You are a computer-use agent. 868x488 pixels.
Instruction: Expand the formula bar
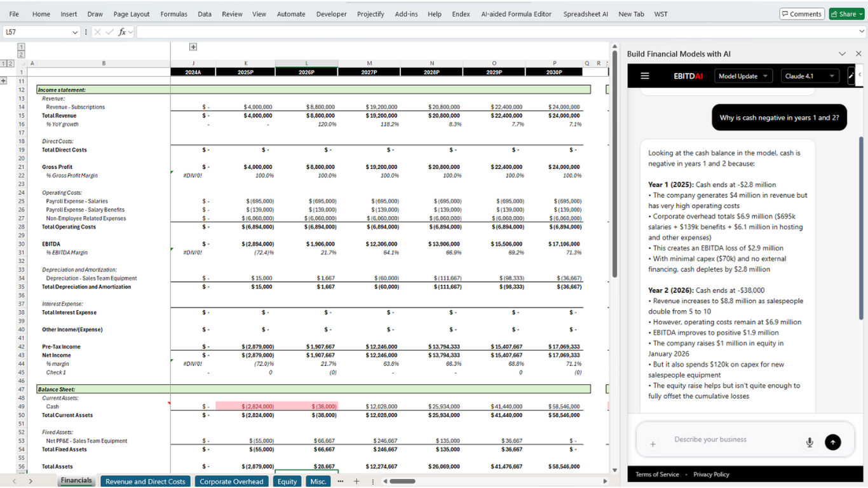point(862,32)
